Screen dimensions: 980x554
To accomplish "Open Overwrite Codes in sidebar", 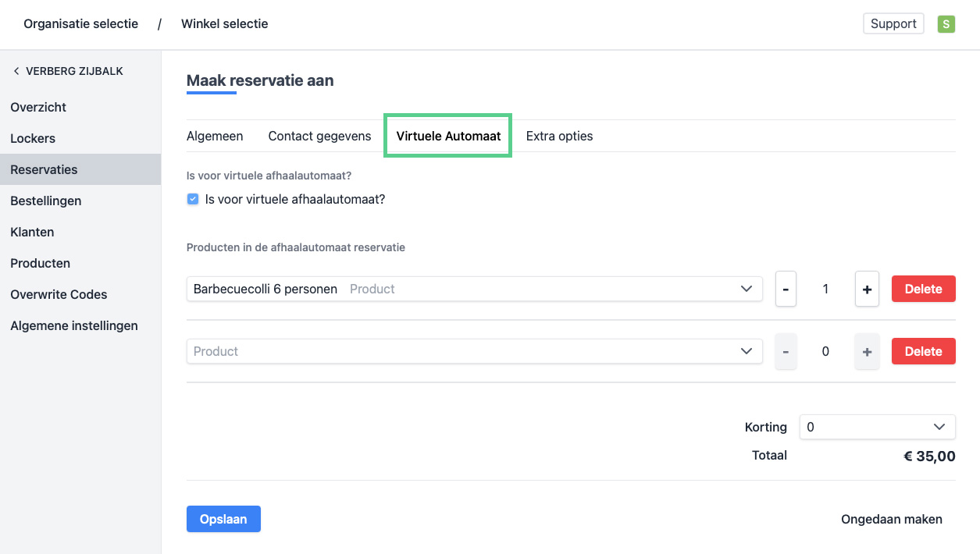I will point(59,294).
